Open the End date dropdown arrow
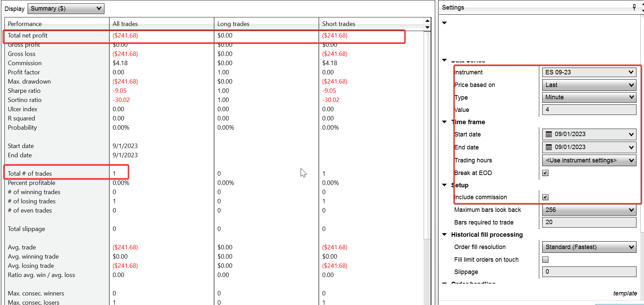 tap(631, 147)
